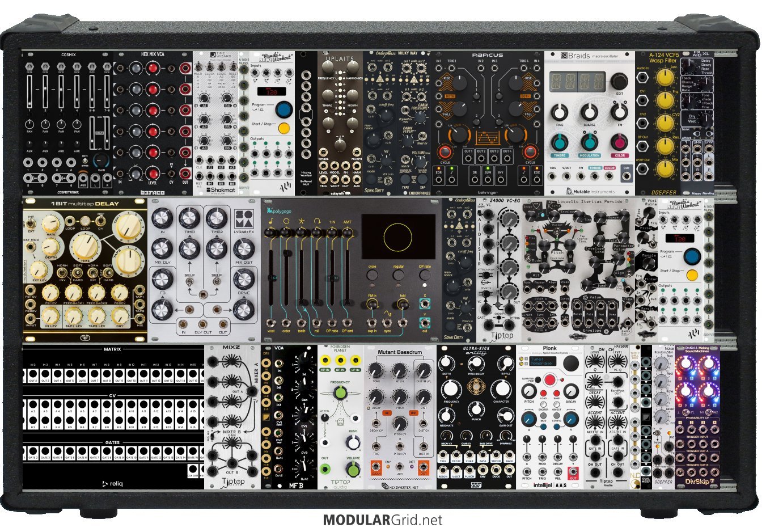
Task: Click the Braids EDIT knob
Action: click(x=619, y=81)
